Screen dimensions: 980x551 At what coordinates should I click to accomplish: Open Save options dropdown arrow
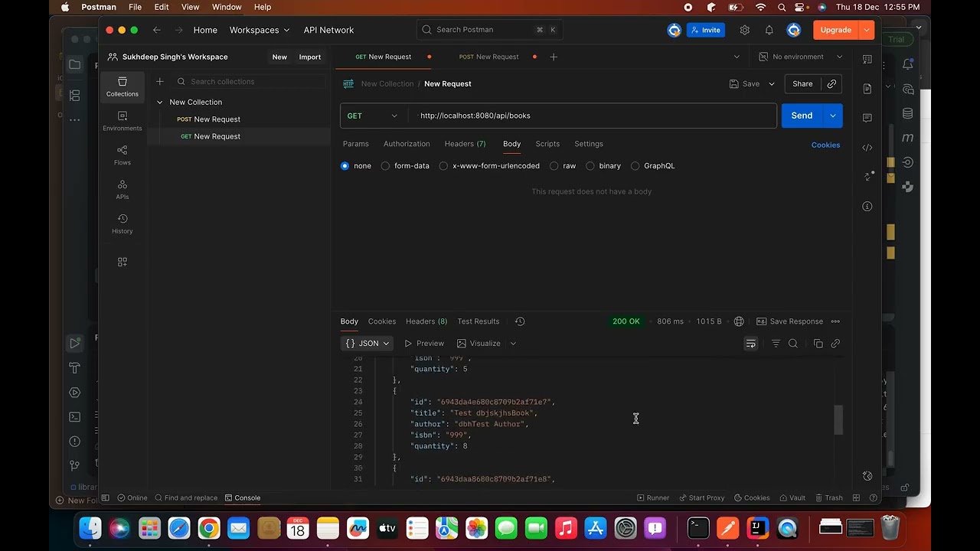771,83
